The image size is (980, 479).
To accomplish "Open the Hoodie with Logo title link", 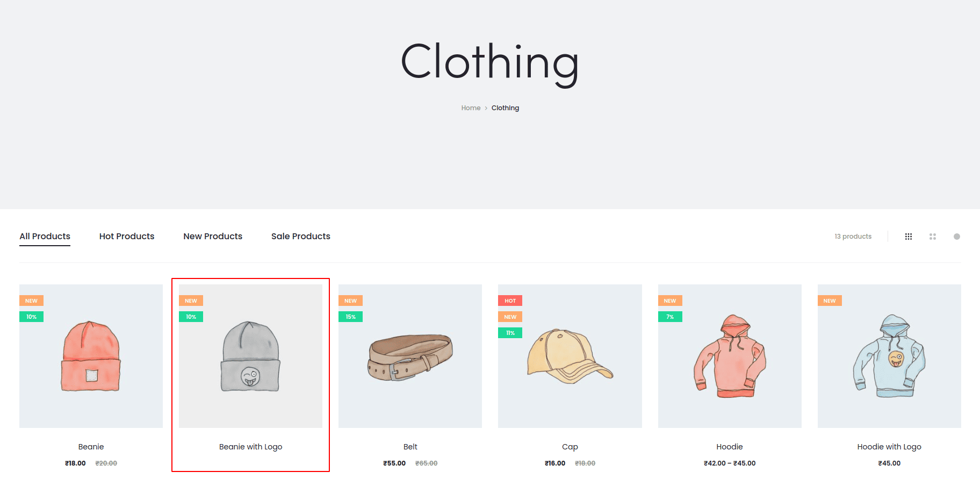I will click(889, 447).
